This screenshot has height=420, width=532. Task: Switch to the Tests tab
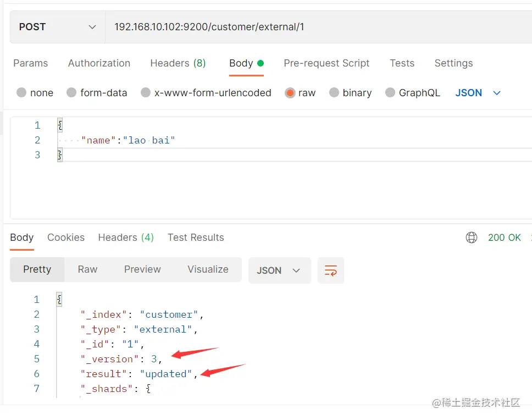402,63
